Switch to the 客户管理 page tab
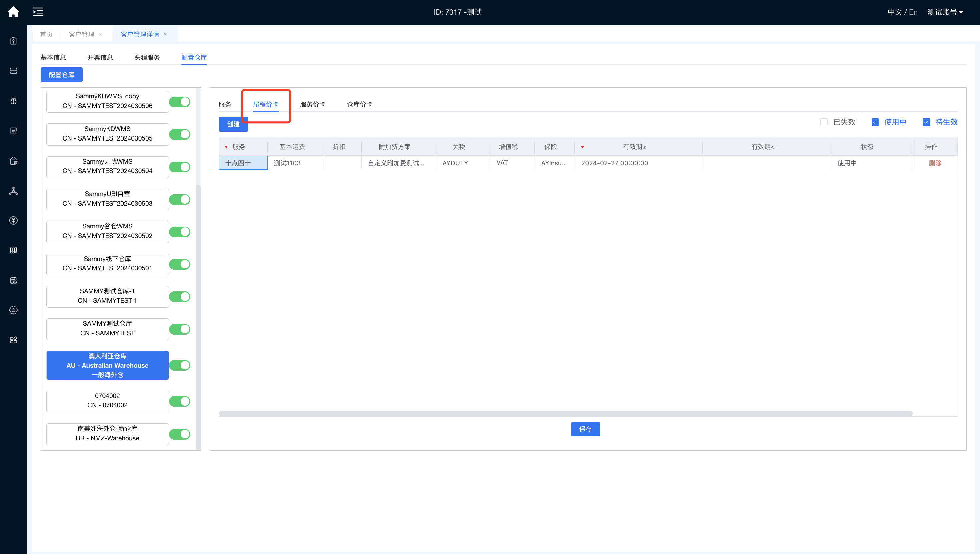Screen dimensions: 980x554 point(81,34)
